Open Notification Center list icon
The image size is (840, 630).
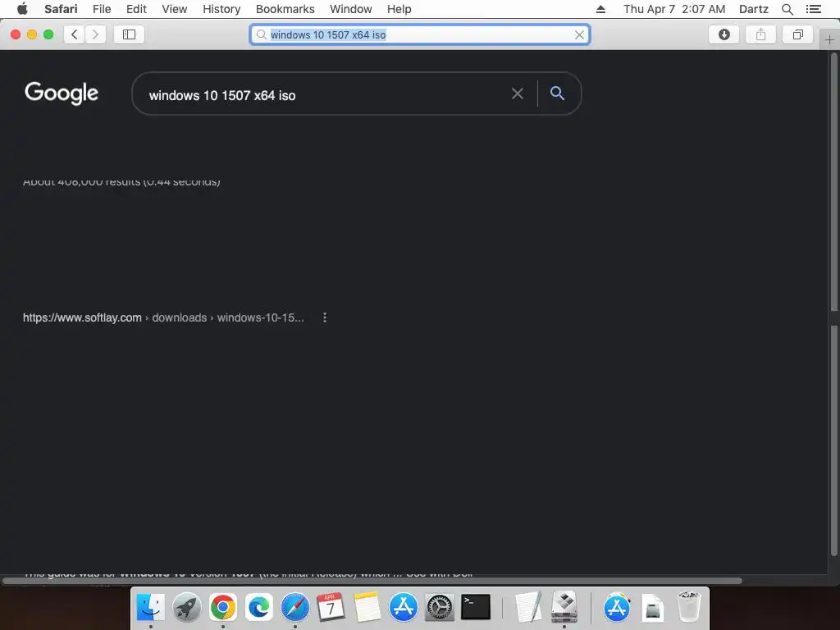[813, 9]
